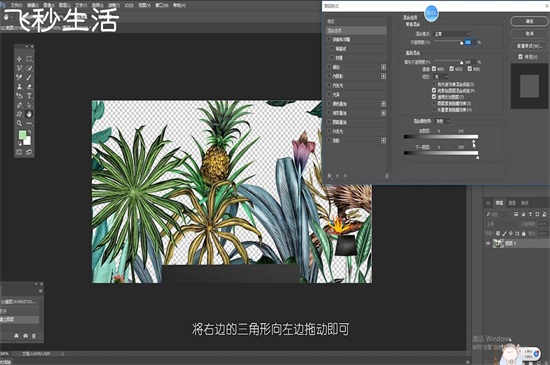Enable the 颜色叠加 (Color Overlay) checkbox

click(329, 103)
